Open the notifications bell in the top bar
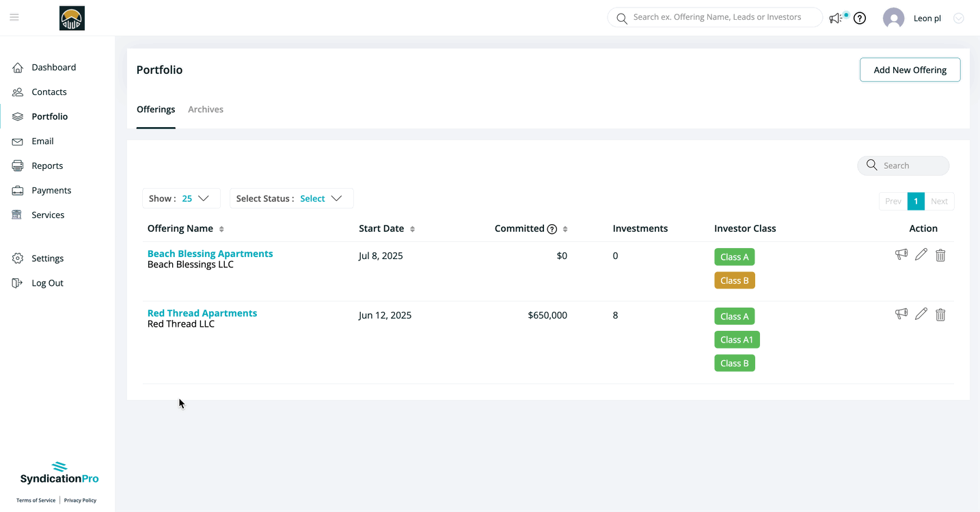980x512 pixels. point(835,18)
